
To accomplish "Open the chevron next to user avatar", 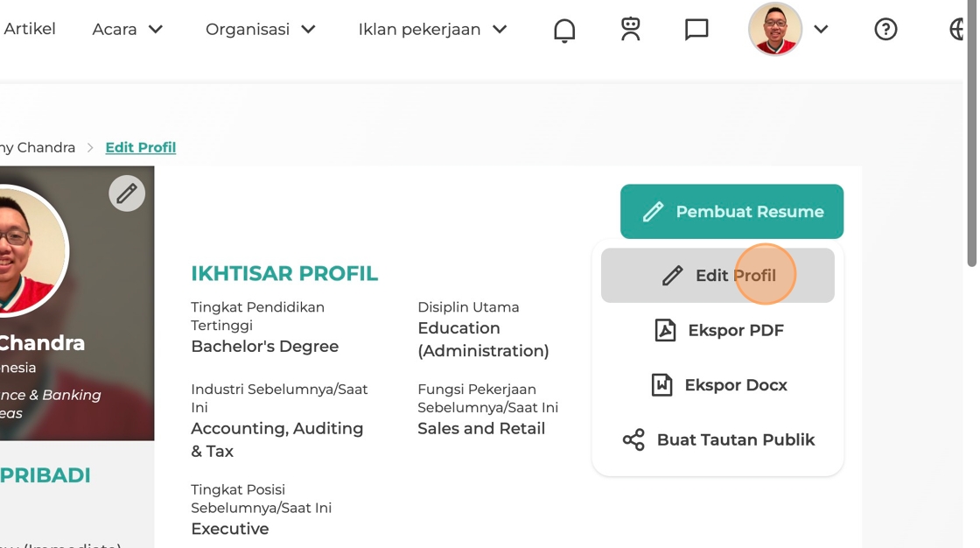I will tap(822, 30).
